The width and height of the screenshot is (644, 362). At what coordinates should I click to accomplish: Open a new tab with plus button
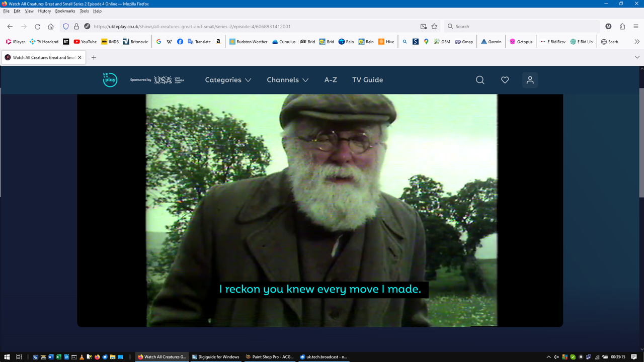pos(94,57)
